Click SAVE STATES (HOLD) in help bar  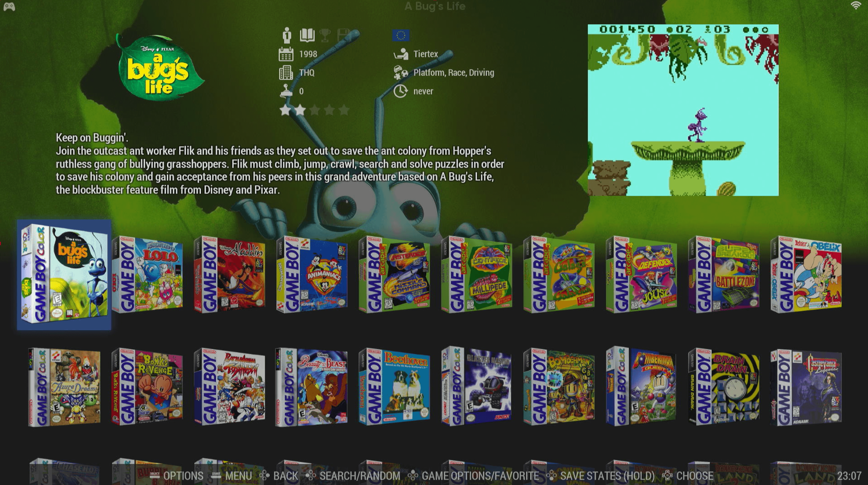pos(600,476)
